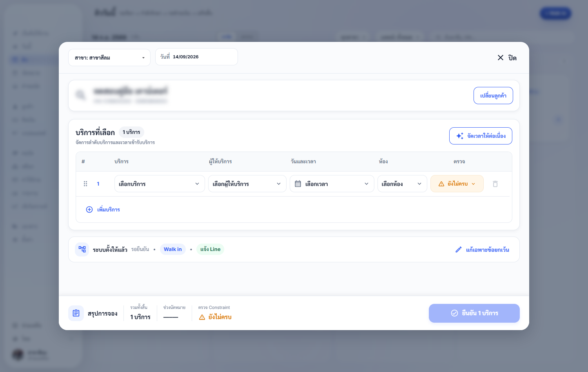Click the ผู้ให้บริการ column header
The height and width of the screenshot is (372, 588).
220,161
